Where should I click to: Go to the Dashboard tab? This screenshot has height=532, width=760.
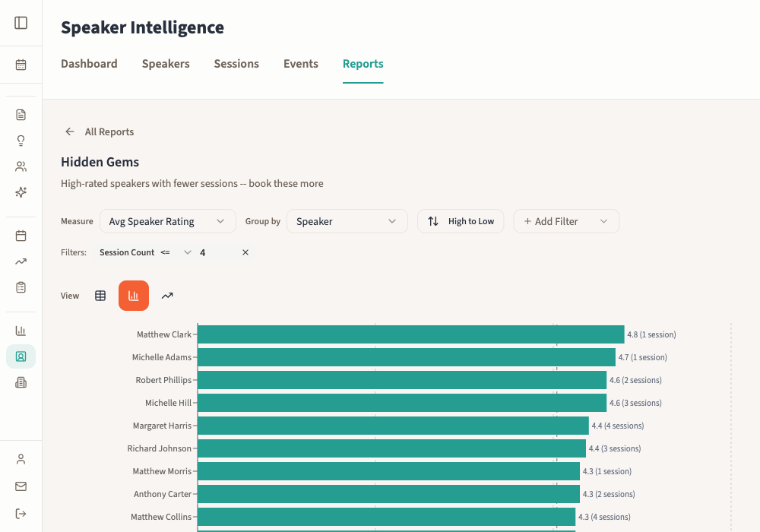coord(89,64)
